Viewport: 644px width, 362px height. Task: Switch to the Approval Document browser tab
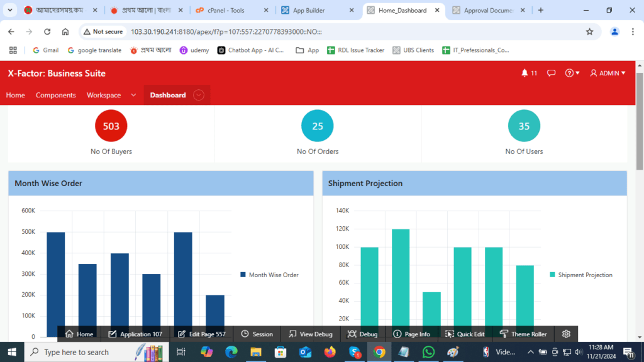[489, 10]
